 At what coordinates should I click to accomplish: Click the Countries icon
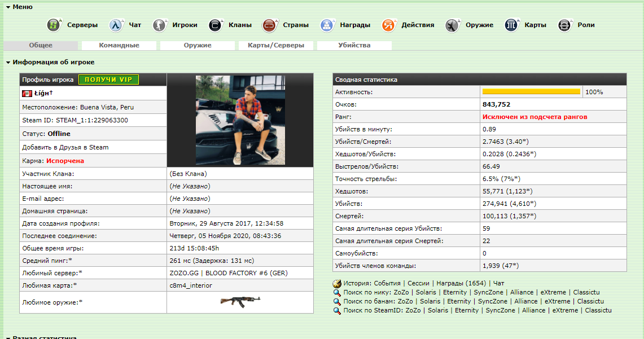[x=269, y=25]
